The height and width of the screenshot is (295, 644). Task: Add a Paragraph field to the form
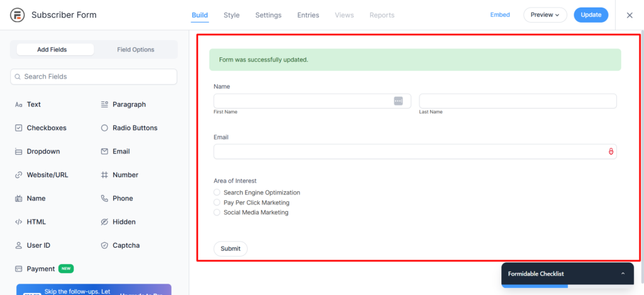click(128, 104)
